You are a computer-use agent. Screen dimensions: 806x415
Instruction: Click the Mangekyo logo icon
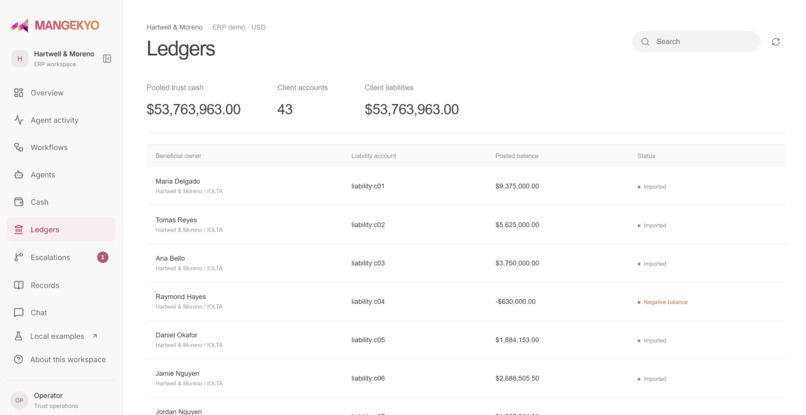point(20,25)
